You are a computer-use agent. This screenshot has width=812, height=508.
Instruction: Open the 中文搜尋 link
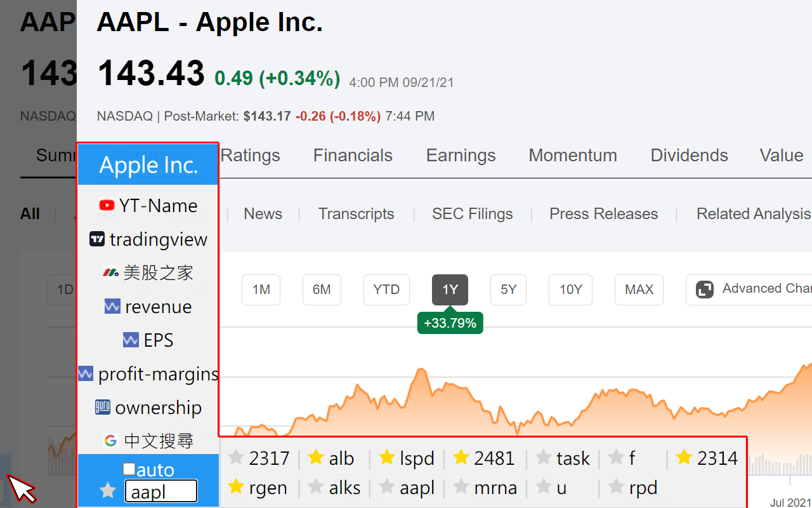coord(159,441)
